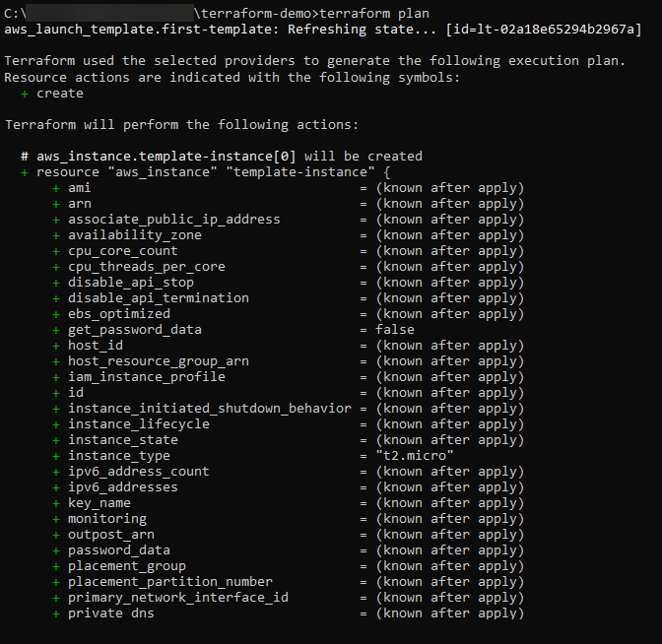This screenshot has width=662, height=644.
Task: Click the 'Refreshing state...' text
Action: [362, 30]
